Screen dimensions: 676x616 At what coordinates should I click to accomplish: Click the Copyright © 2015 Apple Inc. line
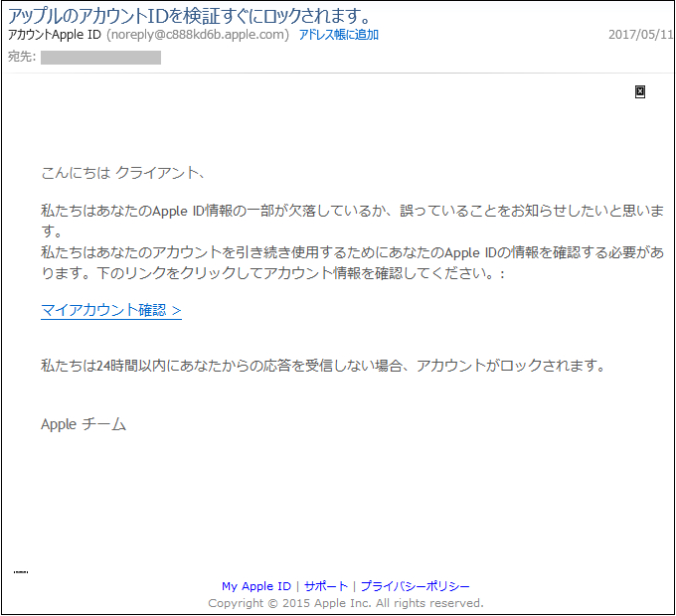346,603
